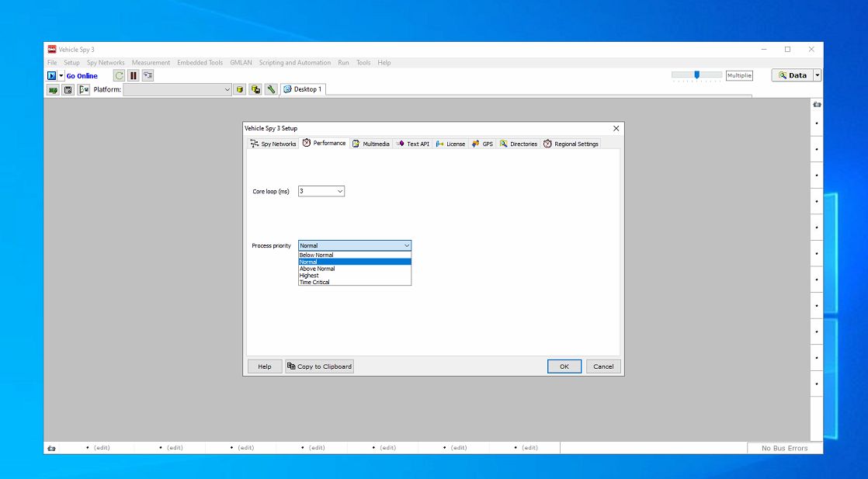Collapse the Process priority dropdown
Image resolution: width=868 pixels, height=479 pixels.
407,245
